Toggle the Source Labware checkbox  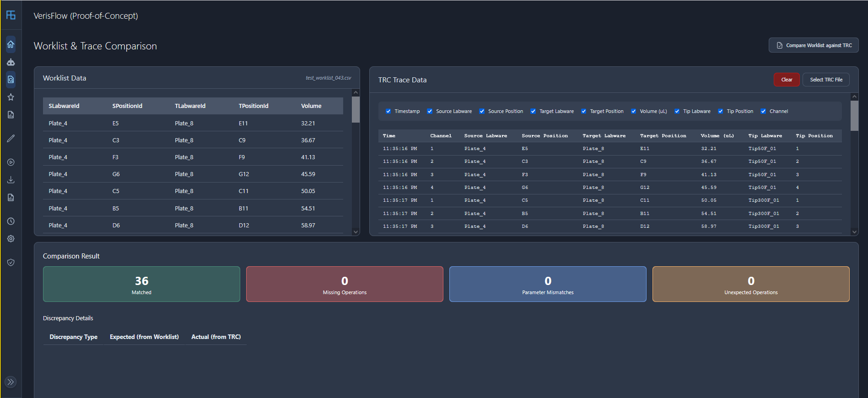430,111
